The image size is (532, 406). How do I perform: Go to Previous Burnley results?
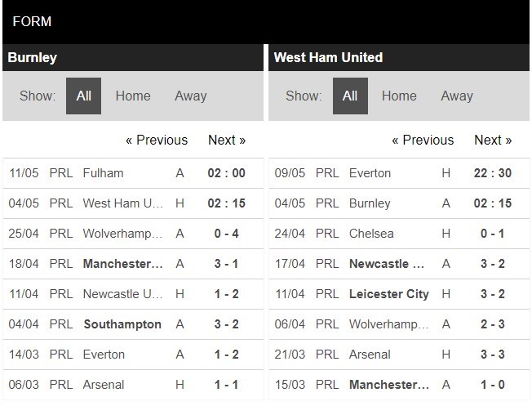click(157, 140)
